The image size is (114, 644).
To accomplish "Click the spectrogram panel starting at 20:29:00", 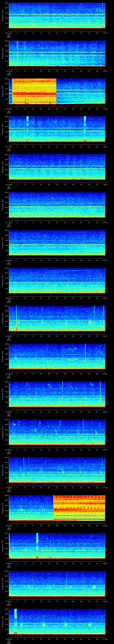I will click(57, 584).
